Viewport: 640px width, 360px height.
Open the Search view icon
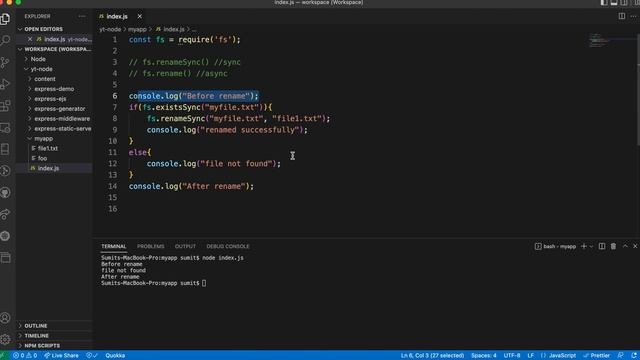5,40
